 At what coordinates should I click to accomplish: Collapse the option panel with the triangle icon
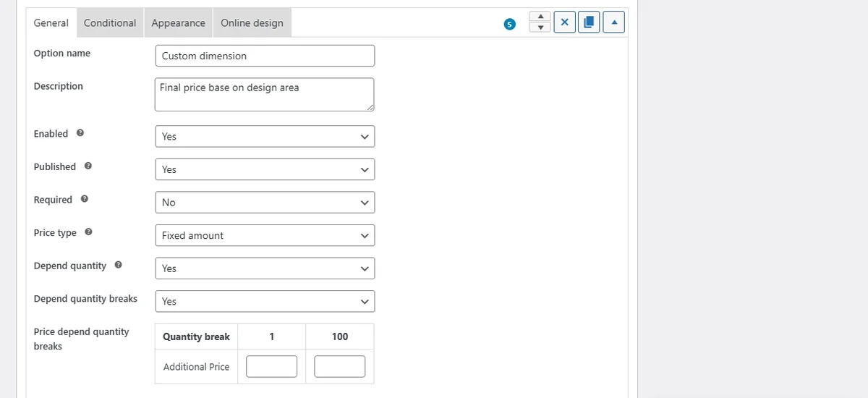613,22
